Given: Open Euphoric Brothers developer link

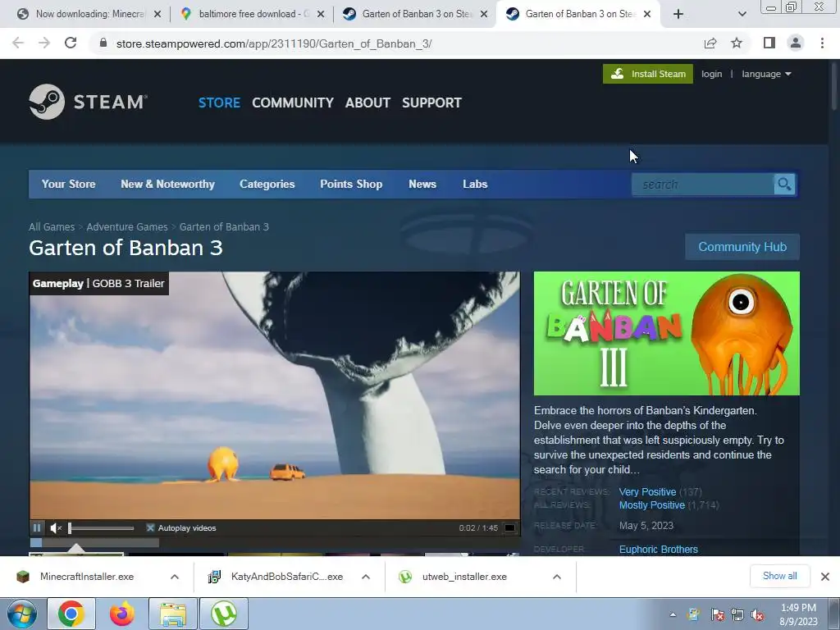Looking at the screenshot, I should click(659, 550).
